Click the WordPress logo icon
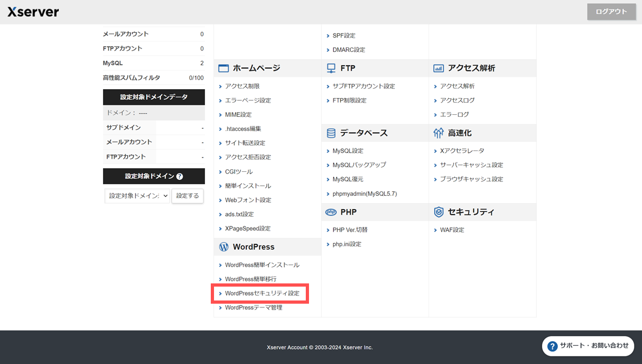The width and height of the screenshot is (642, 364). [224, 247]
